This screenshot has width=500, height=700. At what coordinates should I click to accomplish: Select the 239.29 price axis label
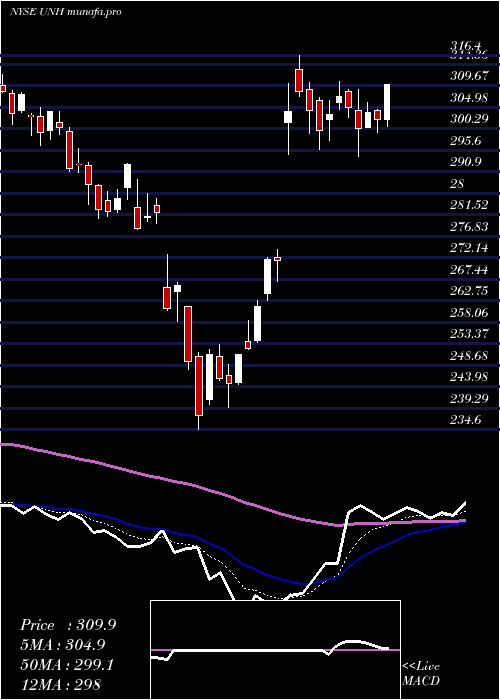tap(469, 399)
